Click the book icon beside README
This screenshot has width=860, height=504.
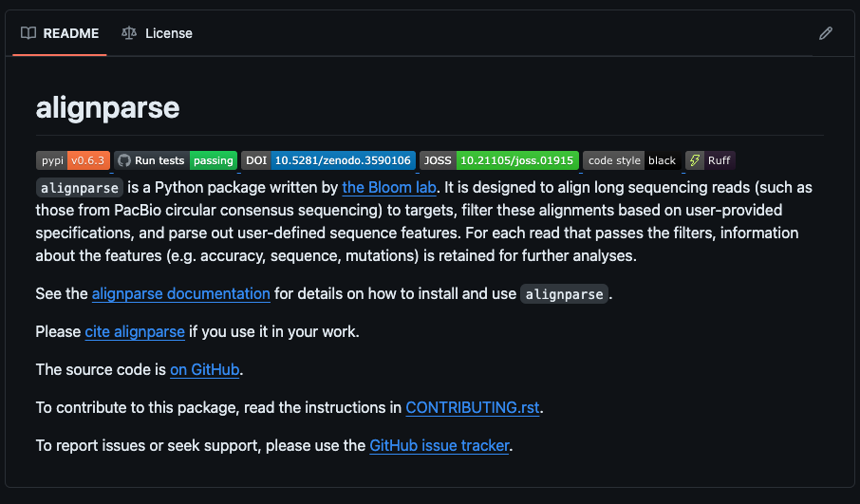(x=28, y=33)
